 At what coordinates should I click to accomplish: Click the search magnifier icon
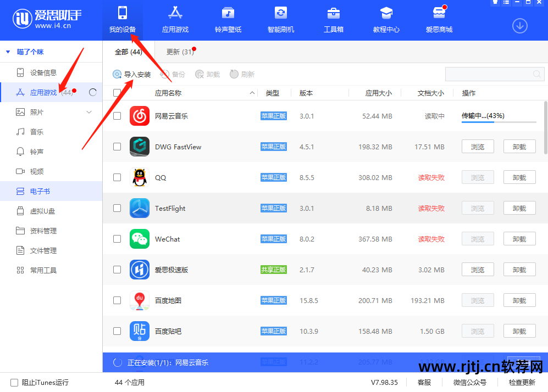[537, 74]
